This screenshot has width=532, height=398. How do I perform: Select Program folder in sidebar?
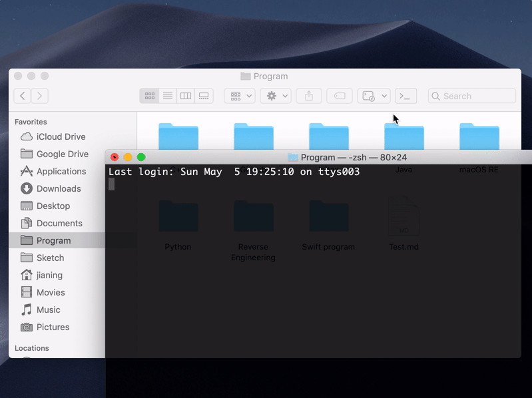(57, 240)
